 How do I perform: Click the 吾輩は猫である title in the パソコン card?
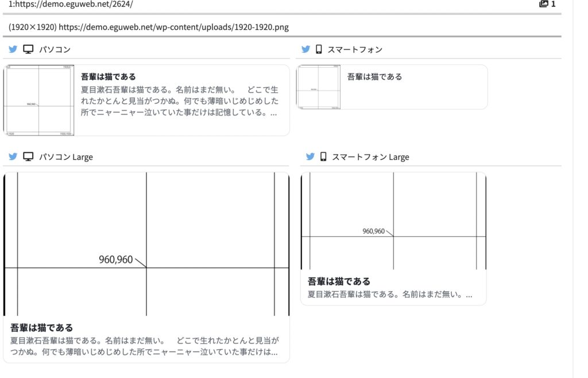[109, 76]
